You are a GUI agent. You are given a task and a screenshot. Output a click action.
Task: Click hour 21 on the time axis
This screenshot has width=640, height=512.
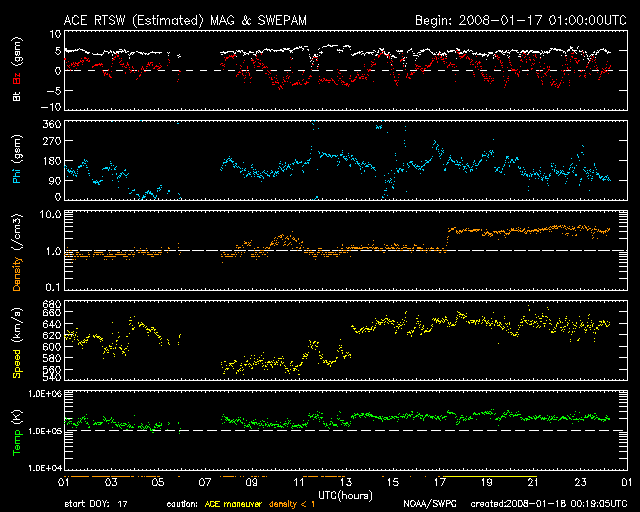click(533, 481)
